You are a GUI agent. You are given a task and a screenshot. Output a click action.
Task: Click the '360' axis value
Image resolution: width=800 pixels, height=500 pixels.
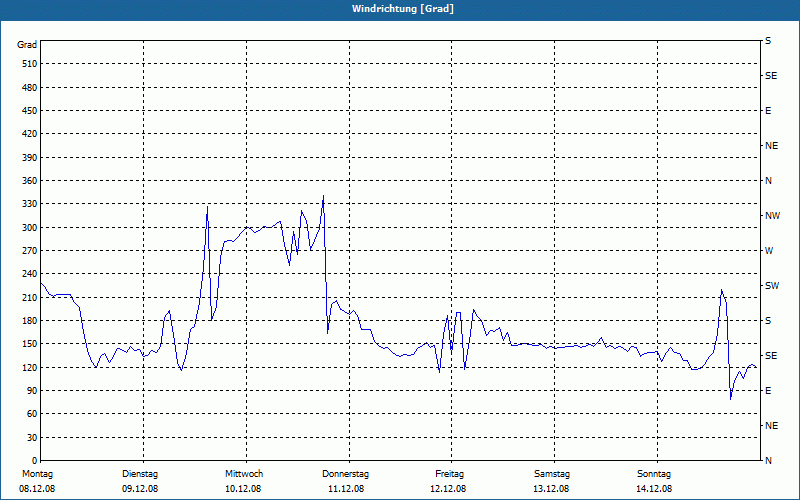tap(30, 181)
